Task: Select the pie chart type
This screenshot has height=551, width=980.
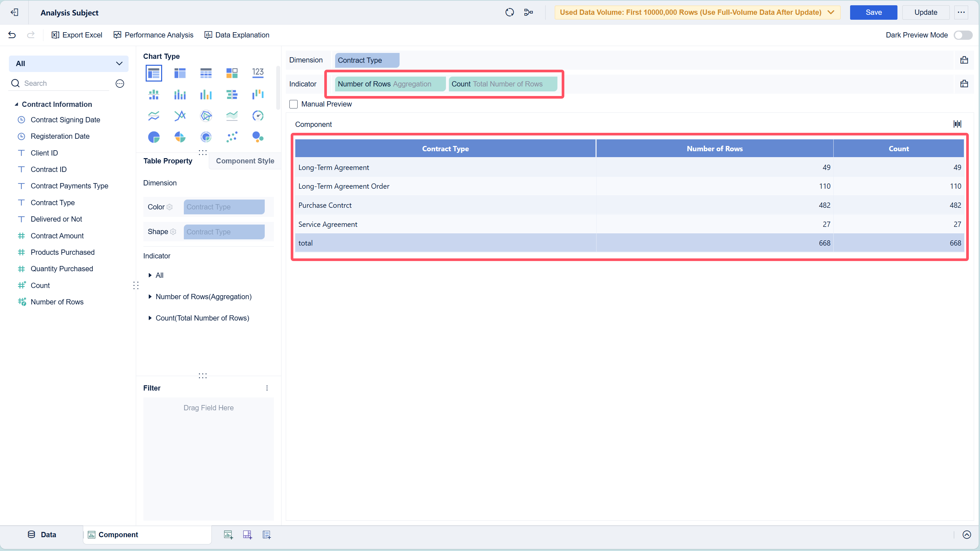Action: (x=154, y=137)
